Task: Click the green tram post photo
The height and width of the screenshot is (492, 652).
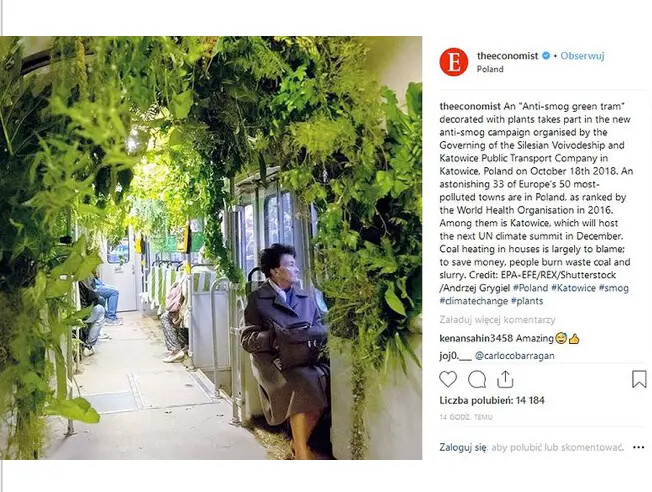Action: click(x=211, y=248)
